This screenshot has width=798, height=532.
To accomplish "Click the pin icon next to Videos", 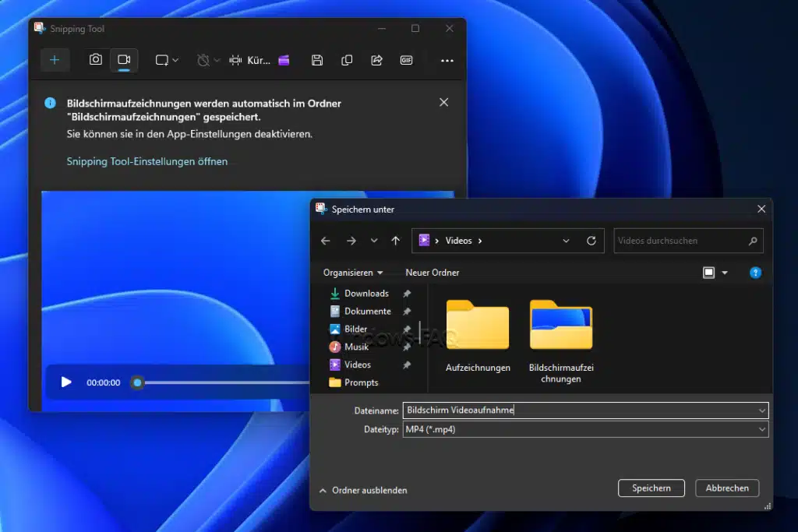I will [x=407, y=365].
